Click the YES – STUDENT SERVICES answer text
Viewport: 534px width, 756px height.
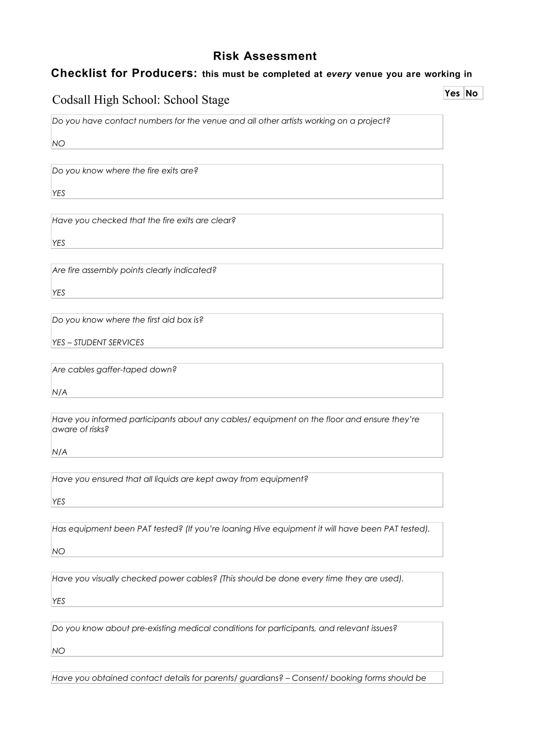(x=98, y=343)
